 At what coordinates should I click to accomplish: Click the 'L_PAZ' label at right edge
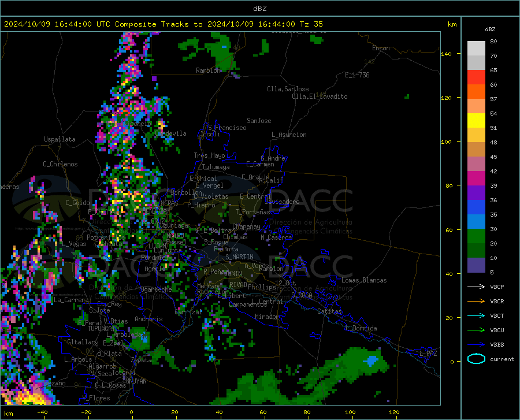(x=428, y=354)
